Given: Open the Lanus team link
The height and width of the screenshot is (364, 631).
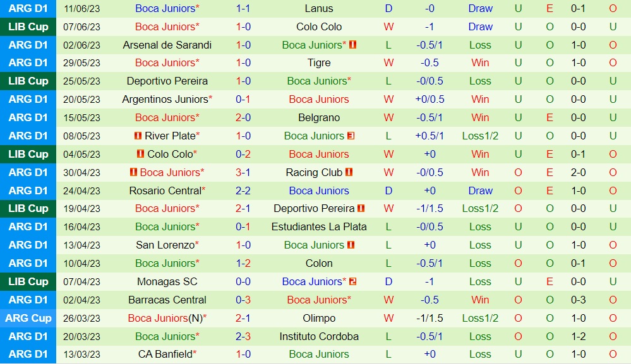Looking at the screenshot, I should (319, 8).
